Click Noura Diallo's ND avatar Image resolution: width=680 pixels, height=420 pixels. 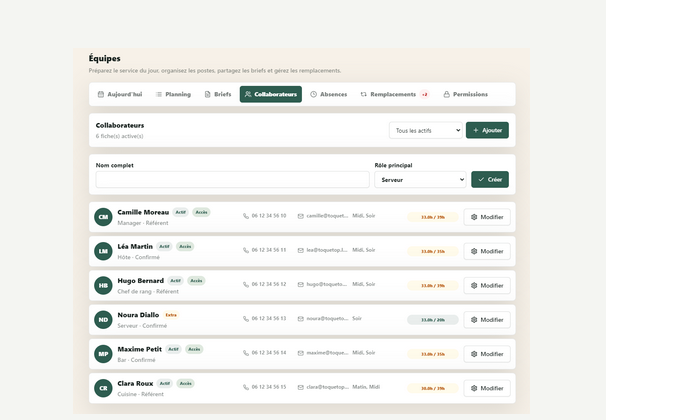tap(103, 320)
